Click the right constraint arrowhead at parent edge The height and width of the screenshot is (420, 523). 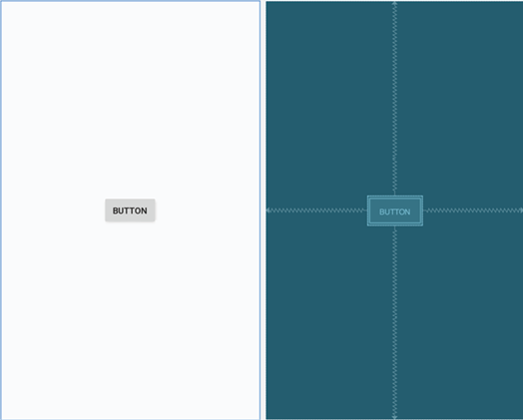pyautogui.click(x=521, y=210)
